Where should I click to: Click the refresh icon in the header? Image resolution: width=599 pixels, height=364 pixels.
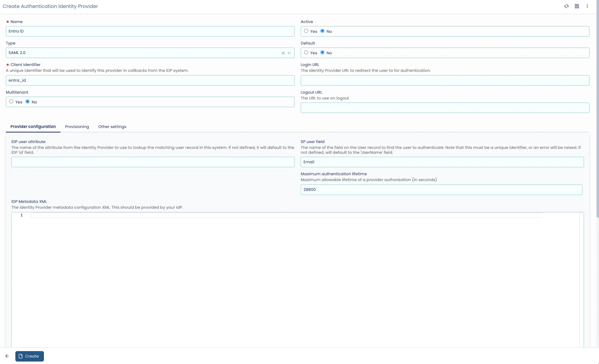pos(566,6)
